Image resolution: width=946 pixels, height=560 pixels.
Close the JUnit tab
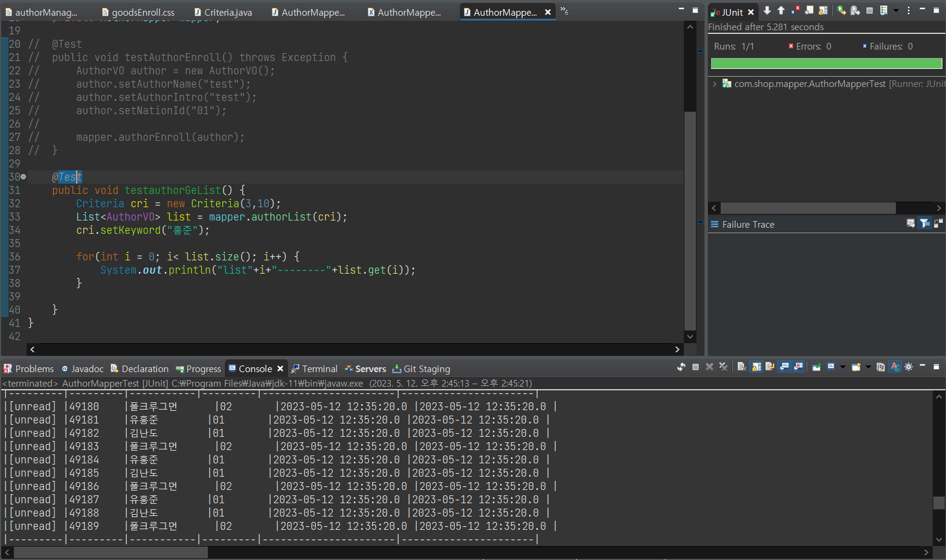coord(751,12)
